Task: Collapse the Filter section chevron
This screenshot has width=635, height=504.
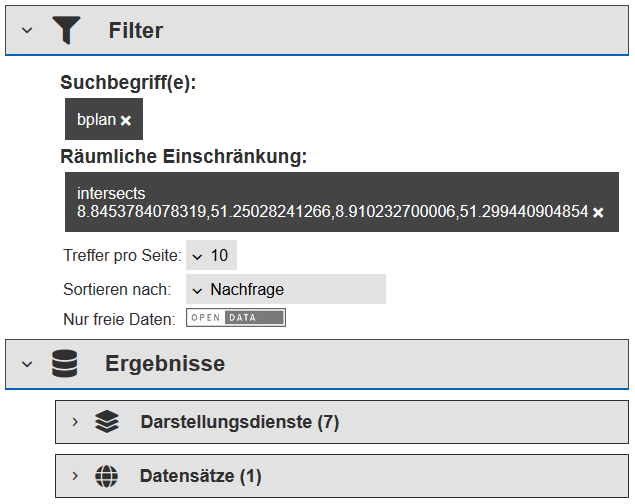Action: pyautogui.click(x=27, y=30)
